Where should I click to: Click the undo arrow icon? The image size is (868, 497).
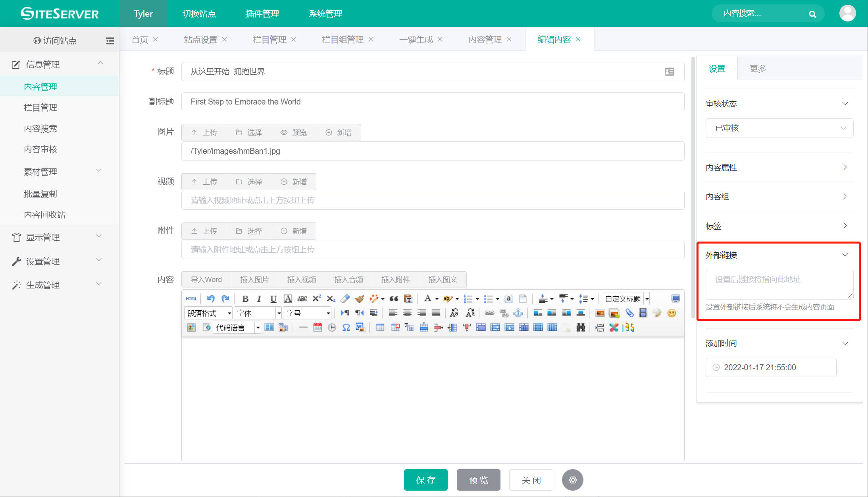click(211, 299)
